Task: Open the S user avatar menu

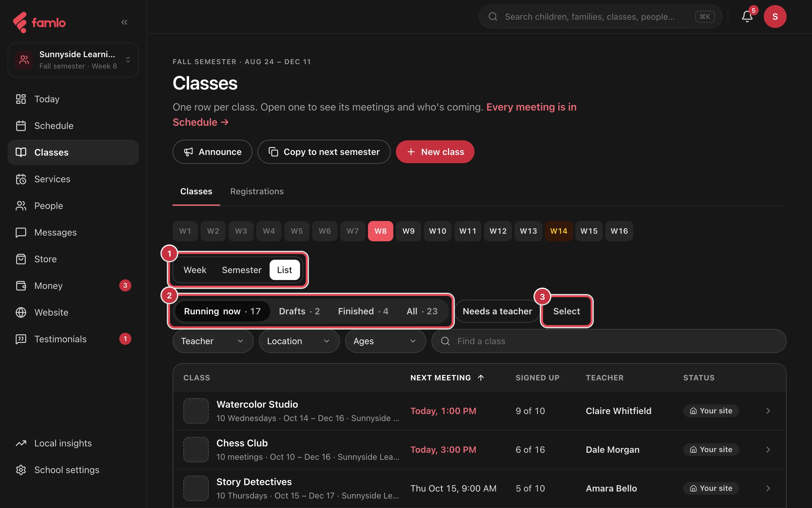Action: coord(775,17)
